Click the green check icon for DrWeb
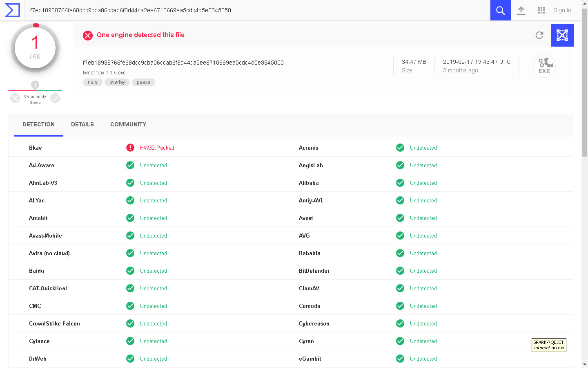Image resolution: width=588 pixels, height=368 pixels. pos(130,359)
